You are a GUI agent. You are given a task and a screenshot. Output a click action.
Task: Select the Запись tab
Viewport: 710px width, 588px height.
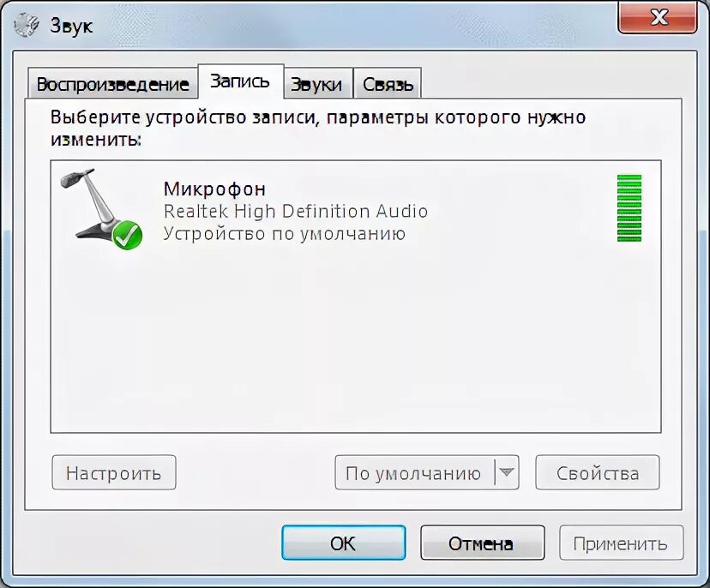240,81
